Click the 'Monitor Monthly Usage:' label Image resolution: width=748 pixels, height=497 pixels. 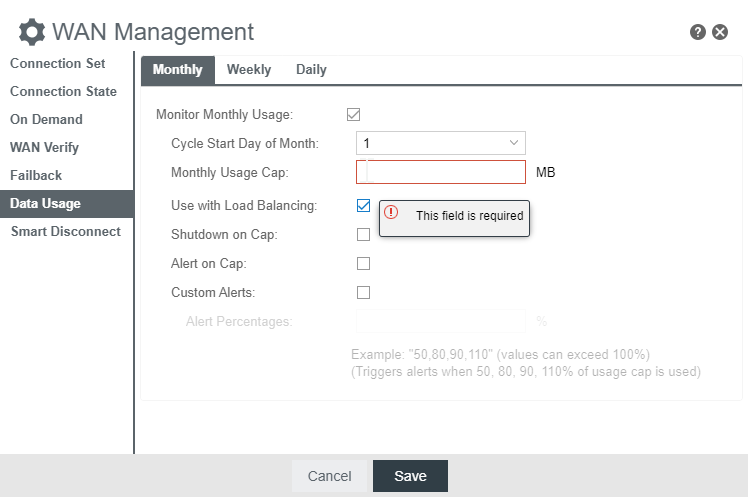[224, 114]
